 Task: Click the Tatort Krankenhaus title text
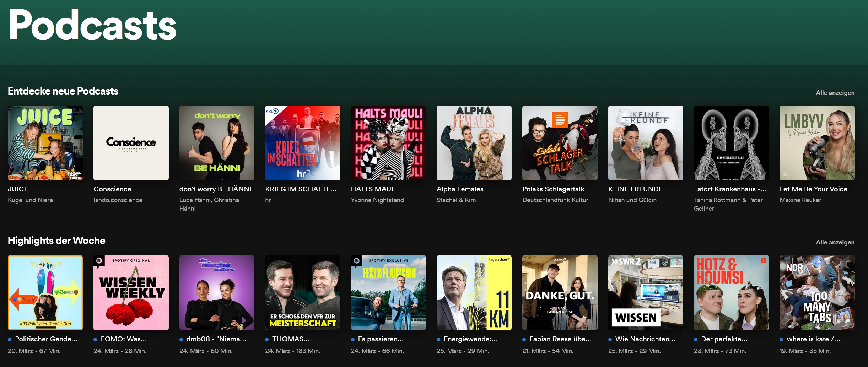[730, 189]
